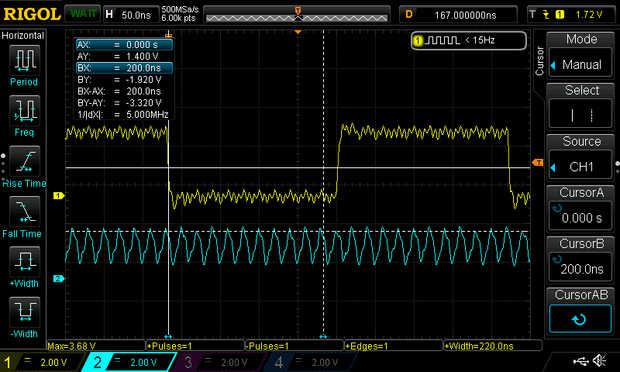
Task: Enable channel 3 tab
Action: tap(221, 362)
